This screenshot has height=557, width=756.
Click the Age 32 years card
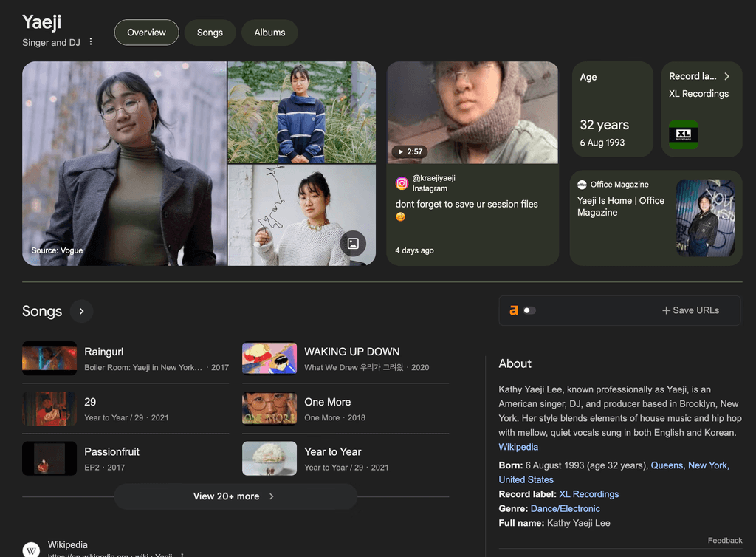(613, 109)
